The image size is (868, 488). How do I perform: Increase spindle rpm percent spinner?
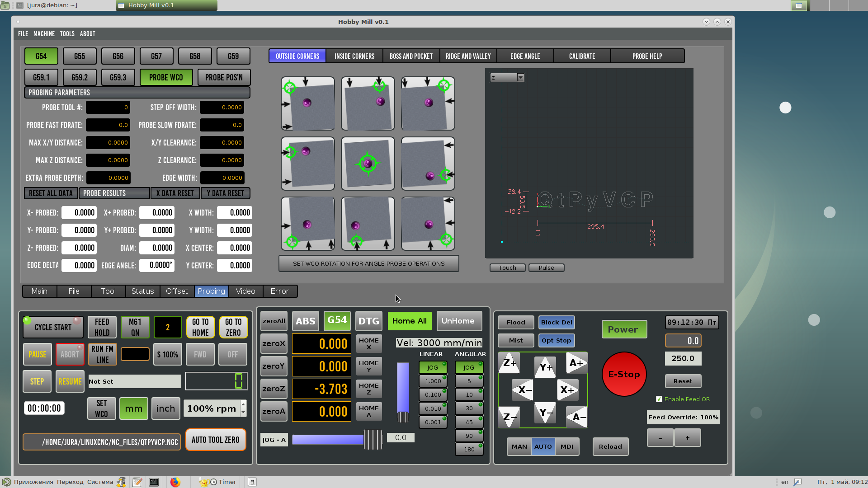243,404
